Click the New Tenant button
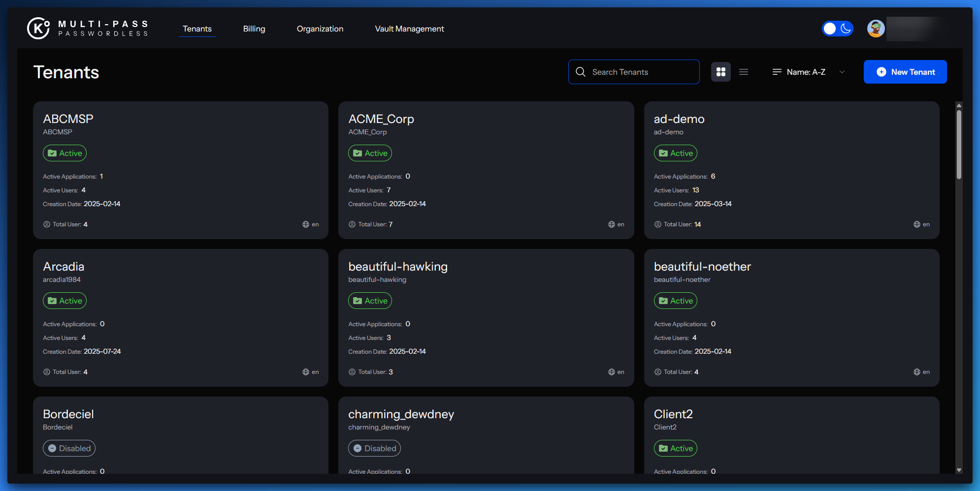The image size is (980, 491). 905,72
